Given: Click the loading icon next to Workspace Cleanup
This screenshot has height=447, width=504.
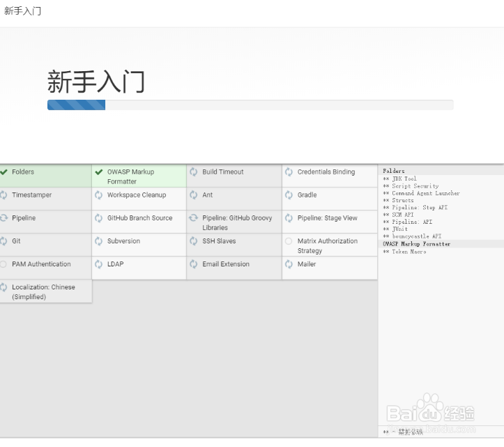Looking at the screenshot, I should (99, 195).
